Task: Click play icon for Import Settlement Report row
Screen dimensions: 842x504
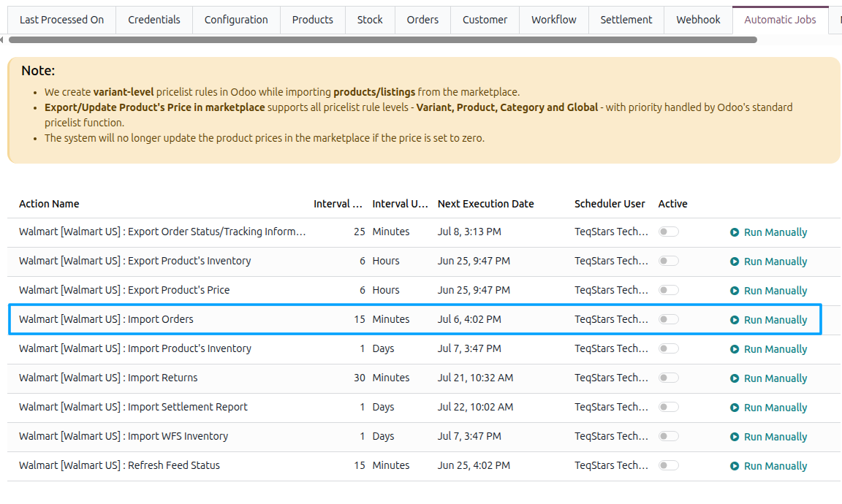Action: (734, 408)
